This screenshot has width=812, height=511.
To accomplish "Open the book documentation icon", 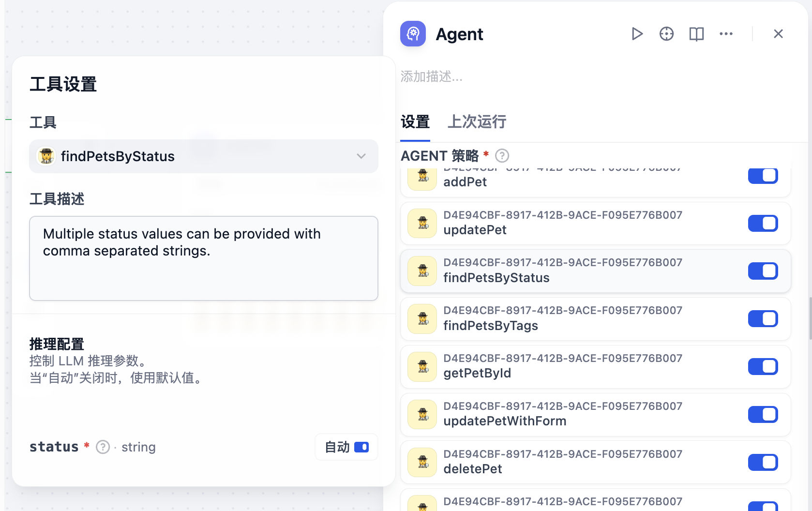I will tap(696, 34).
